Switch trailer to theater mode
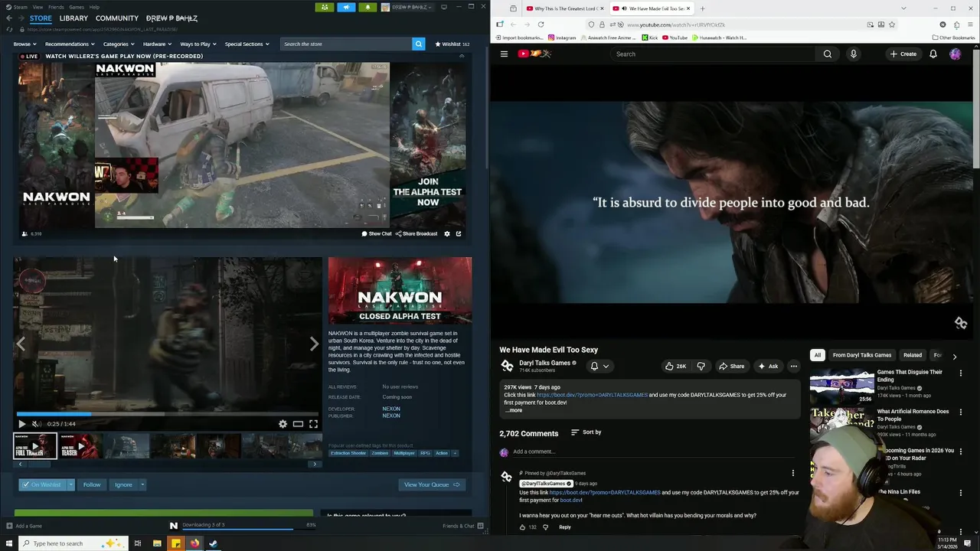Screen dimensions: 980x551 tap(298, 424)
